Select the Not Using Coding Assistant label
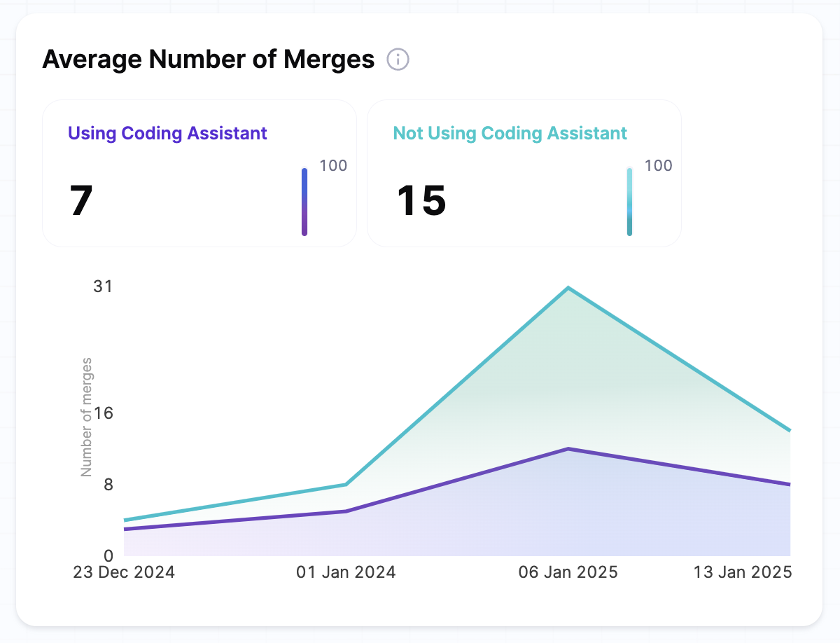The width and height of the screenshot is (840, 643). pos(510,133)
